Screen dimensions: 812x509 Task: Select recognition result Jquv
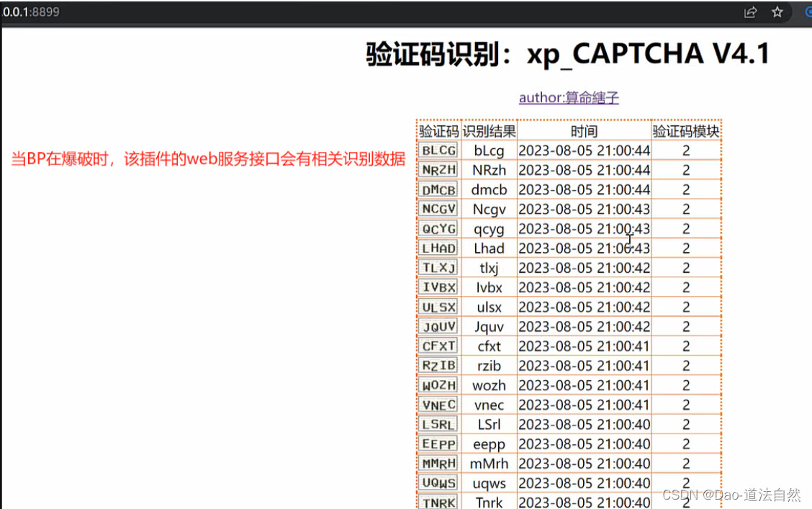[489, 327]
